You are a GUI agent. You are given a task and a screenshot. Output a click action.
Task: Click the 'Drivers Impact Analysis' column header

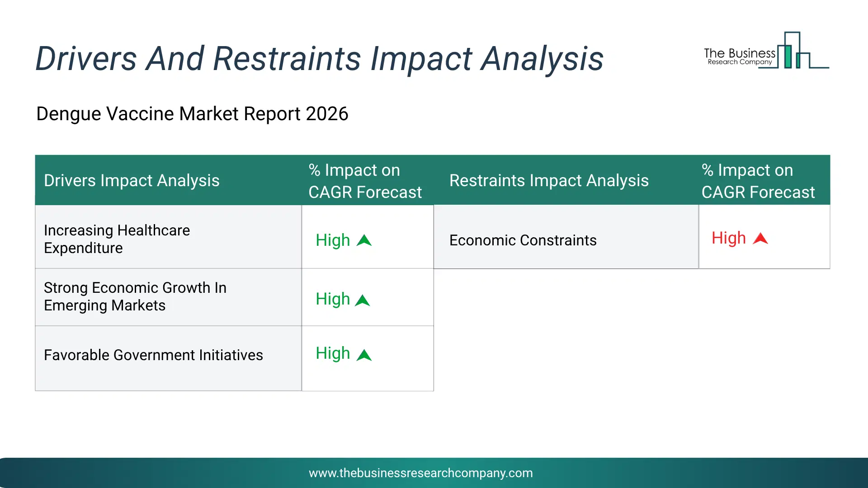tap(168, 180)
